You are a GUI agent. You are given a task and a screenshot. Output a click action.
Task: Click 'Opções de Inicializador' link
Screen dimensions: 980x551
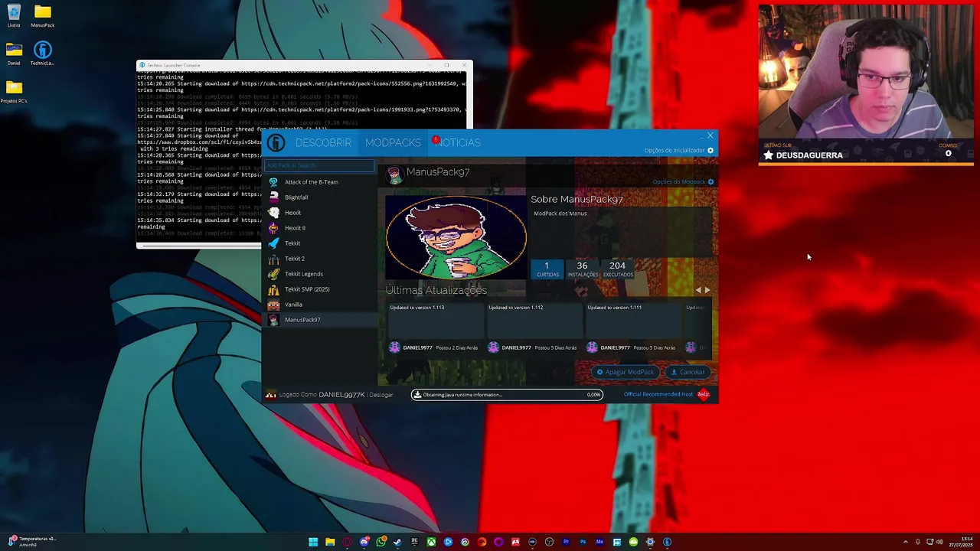pyautogui.click(x=675, y=151)
